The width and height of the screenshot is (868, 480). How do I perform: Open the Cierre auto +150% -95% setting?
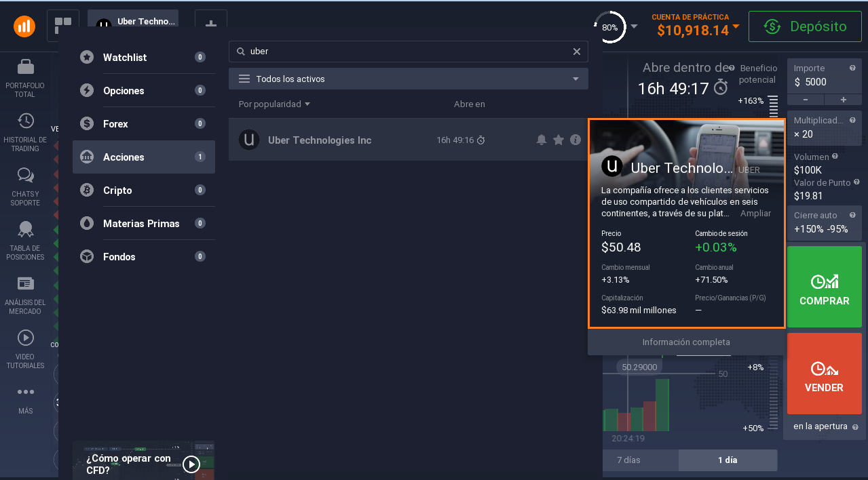824,222
